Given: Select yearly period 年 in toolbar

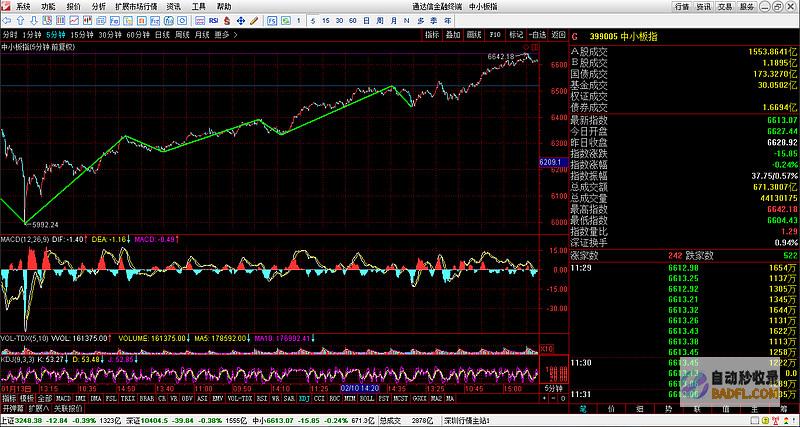Looking at the screenshot, I should pyautogui.click(x=447, y=21).
